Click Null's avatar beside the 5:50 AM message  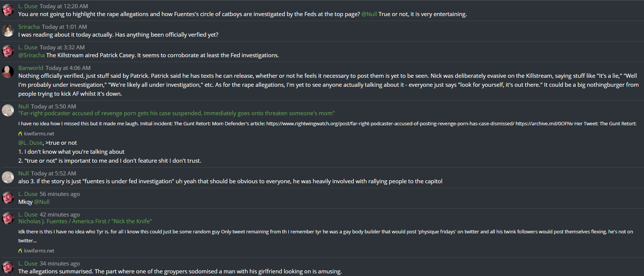8,110
